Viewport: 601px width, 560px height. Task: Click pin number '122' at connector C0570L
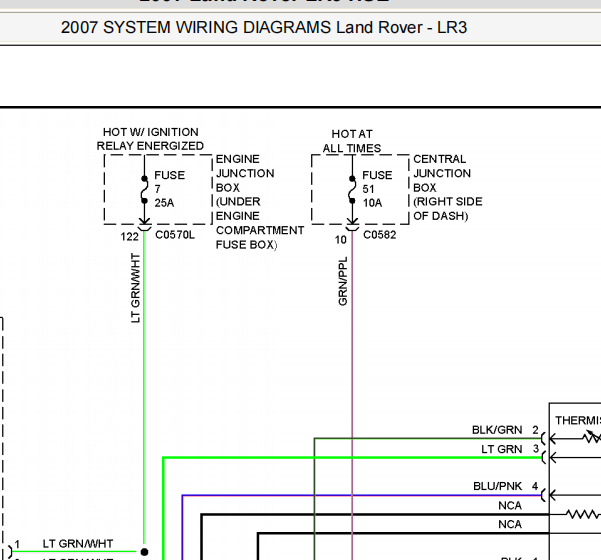coord(130,237)
